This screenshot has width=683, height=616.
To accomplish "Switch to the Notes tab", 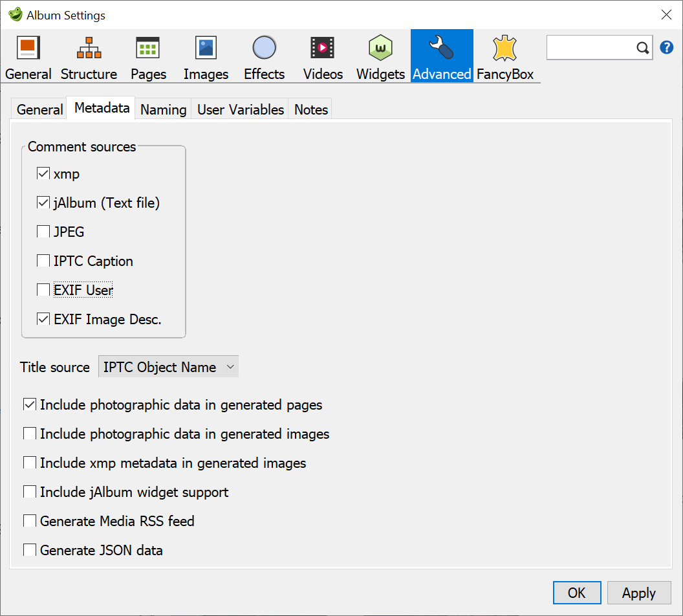I will (310, 109).
